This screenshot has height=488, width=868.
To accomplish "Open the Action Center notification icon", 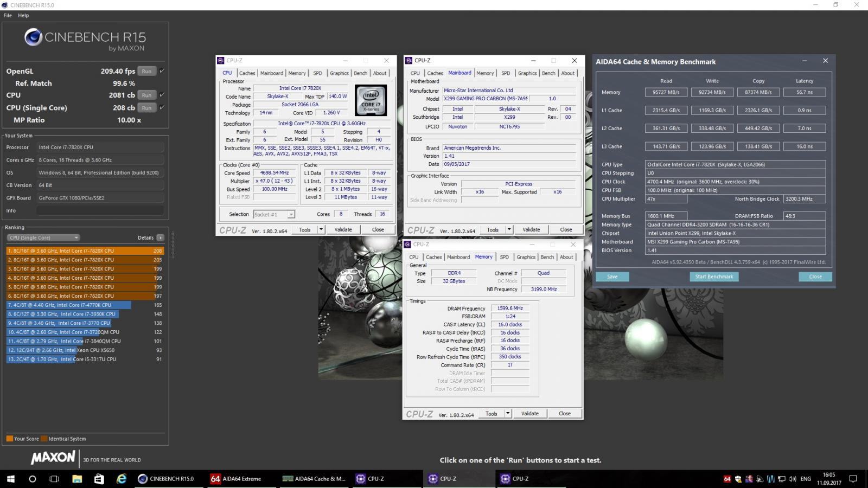I will [x=853, y=479].
